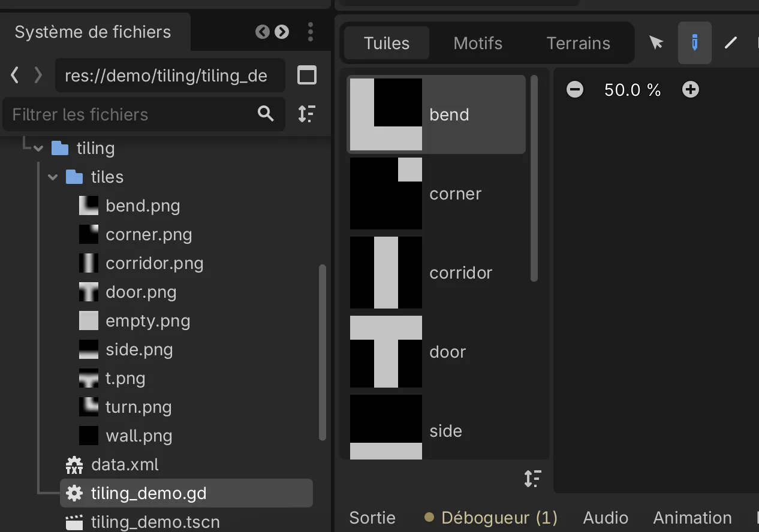Open the Animation bottom panel
The height and width of the screenshot is (532, 759).
(x=692, y=518)
